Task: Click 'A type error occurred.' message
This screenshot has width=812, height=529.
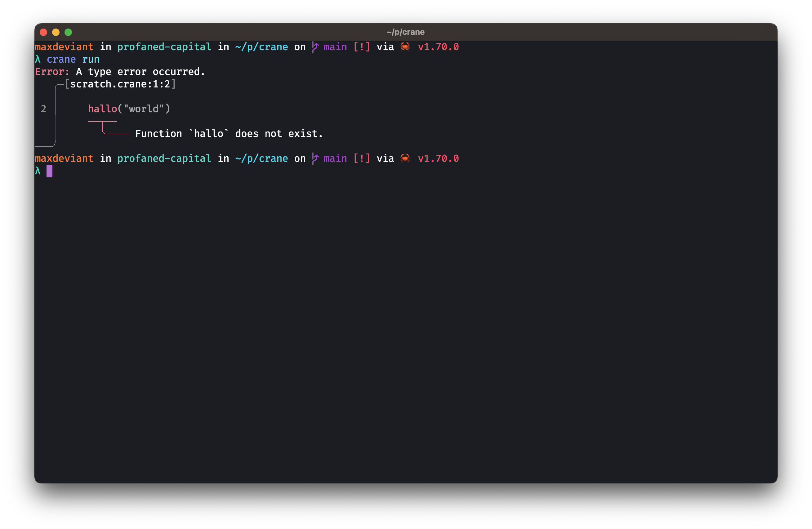Action: pyautogui.click(x=140, y=72)
